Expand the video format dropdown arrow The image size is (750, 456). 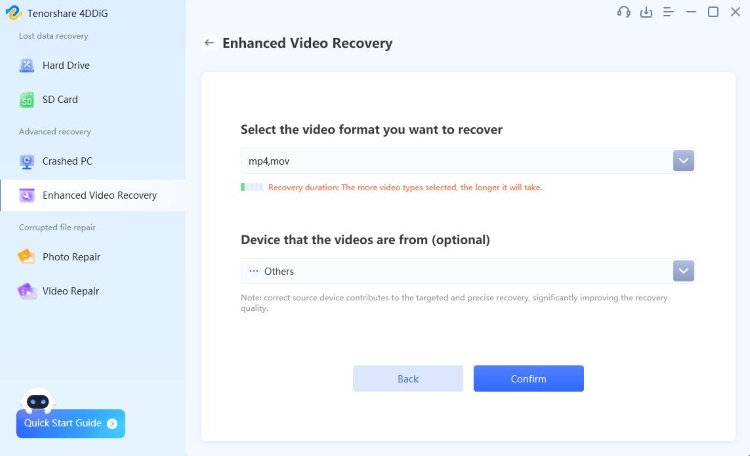pyautogui.click(x=683, y=161)
